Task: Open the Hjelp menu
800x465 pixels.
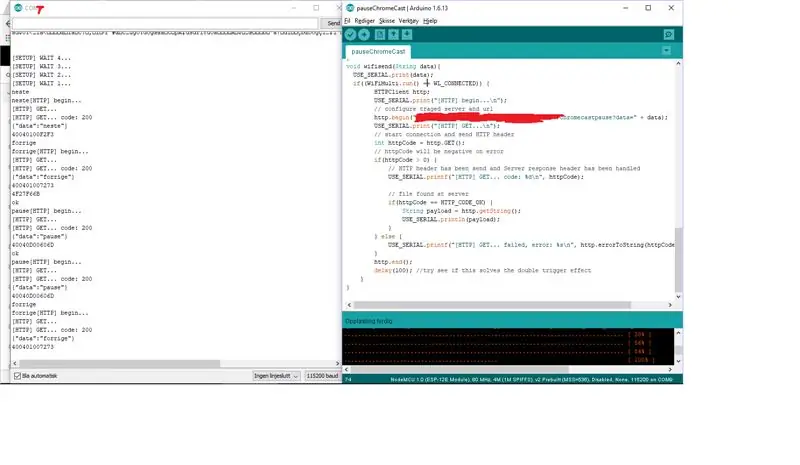Action: tap(430, 21)
